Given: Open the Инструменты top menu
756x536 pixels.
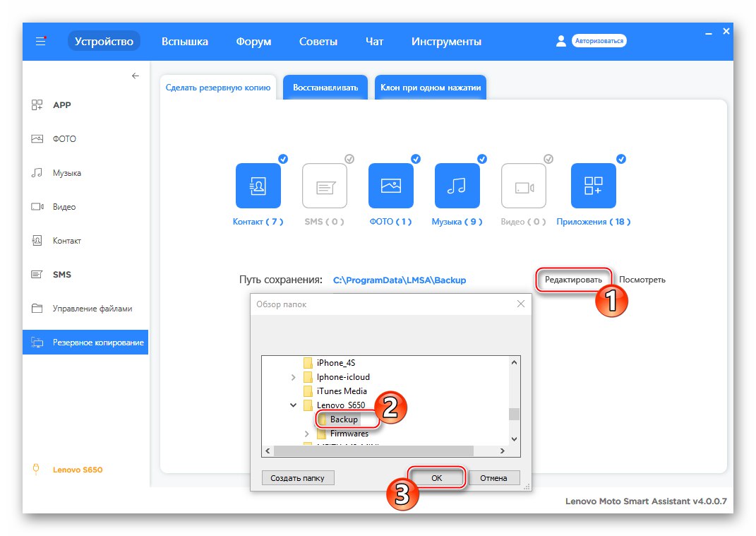Looking at the screenshot, I should (x=446, y=42).
